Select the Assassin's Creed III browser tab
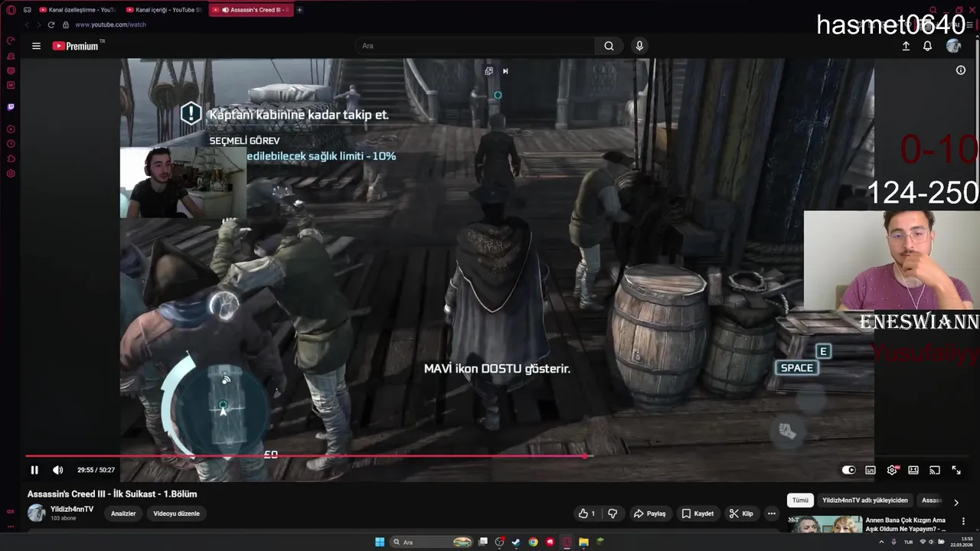 (250, 10)
